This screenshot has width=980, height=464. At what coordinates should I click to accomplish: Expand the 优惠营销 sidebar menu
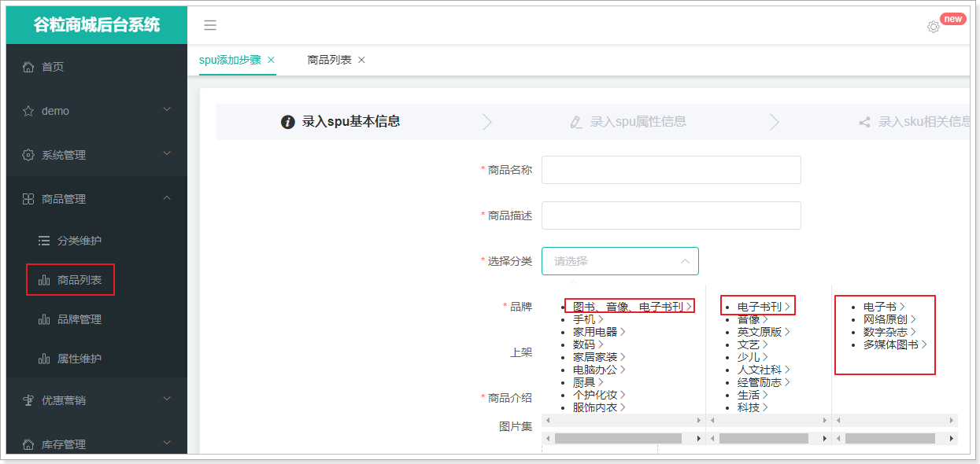coord(94,400)
